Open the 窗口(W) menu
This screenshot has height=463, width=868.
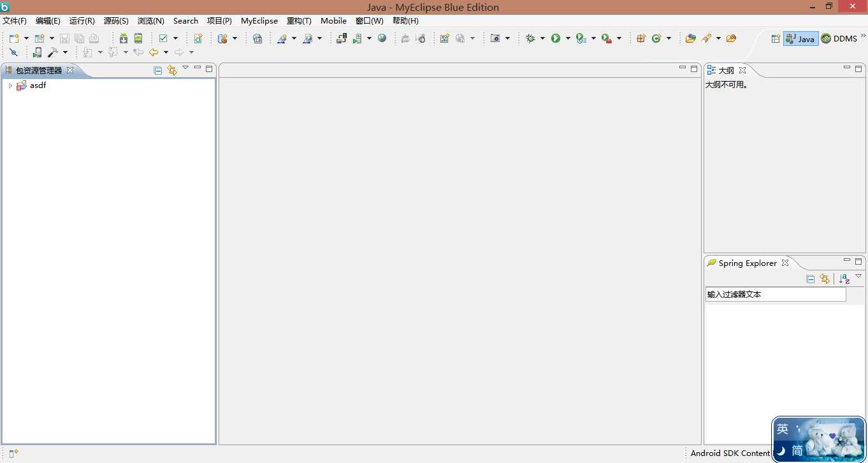tap(370, 21)
